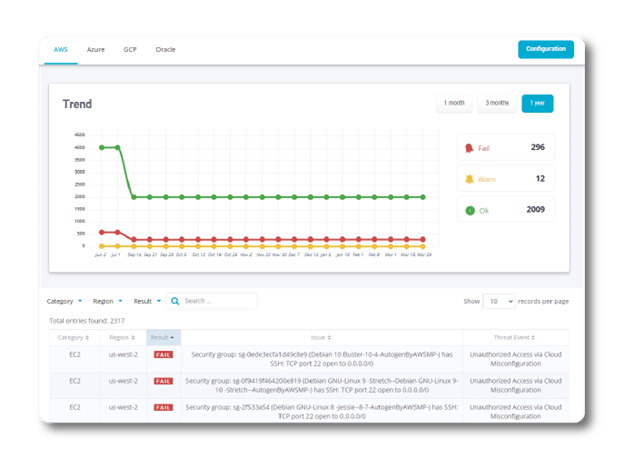Click FAIL badge in Debian 8 jessie row
The image size is (624, 459).
tap(163, 408)
